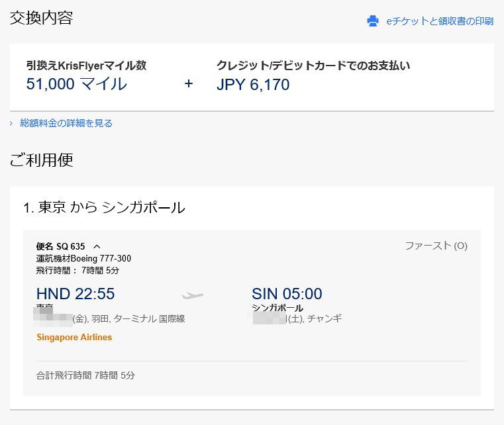This screenshot has height=425, width=504.
Task: Click the airplane icon between HND and SIN
Action: 193,295
